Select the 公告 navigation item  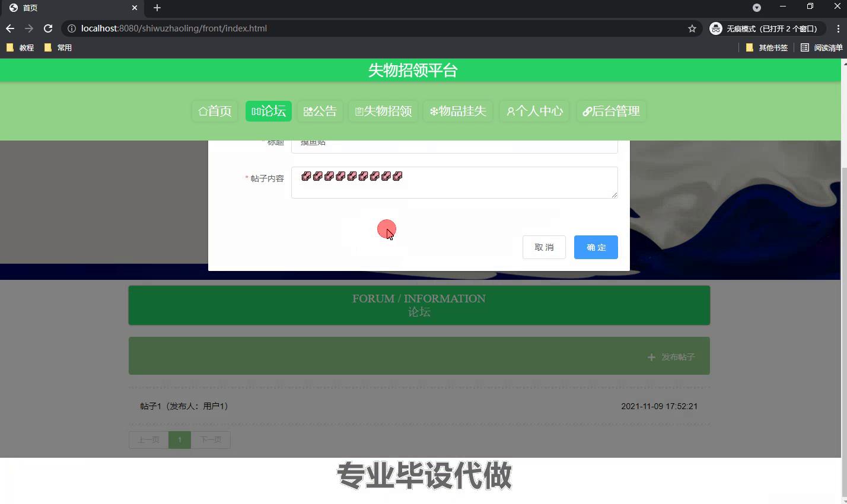(320, 111)
